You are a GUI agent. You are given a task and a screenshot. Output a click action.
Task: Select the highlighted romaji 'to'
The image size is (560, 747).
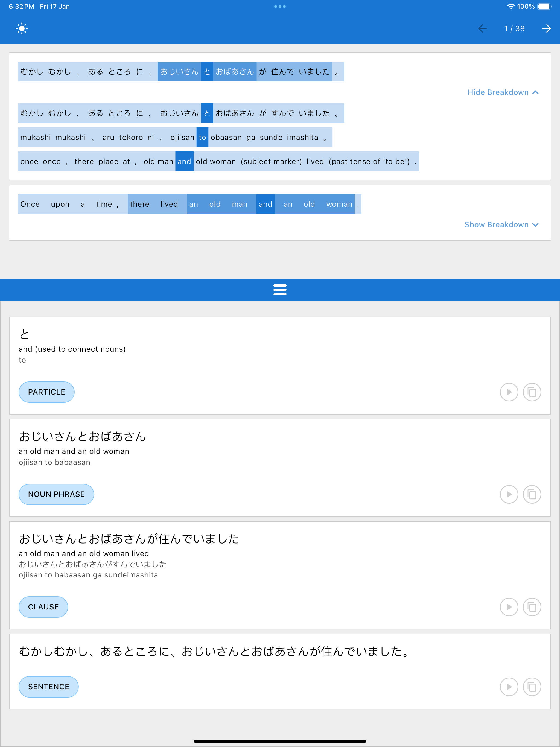(x=202, y=138)
